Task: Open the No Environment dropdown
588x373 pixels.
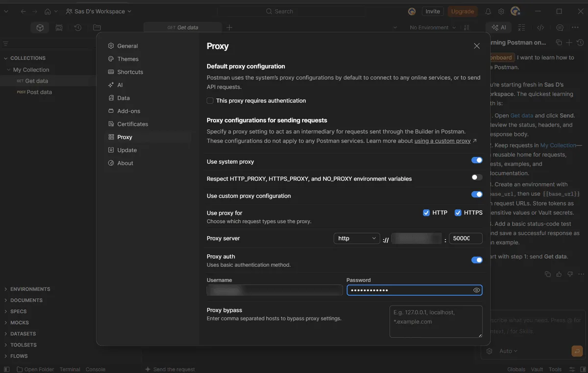Action: coord(433,27)
